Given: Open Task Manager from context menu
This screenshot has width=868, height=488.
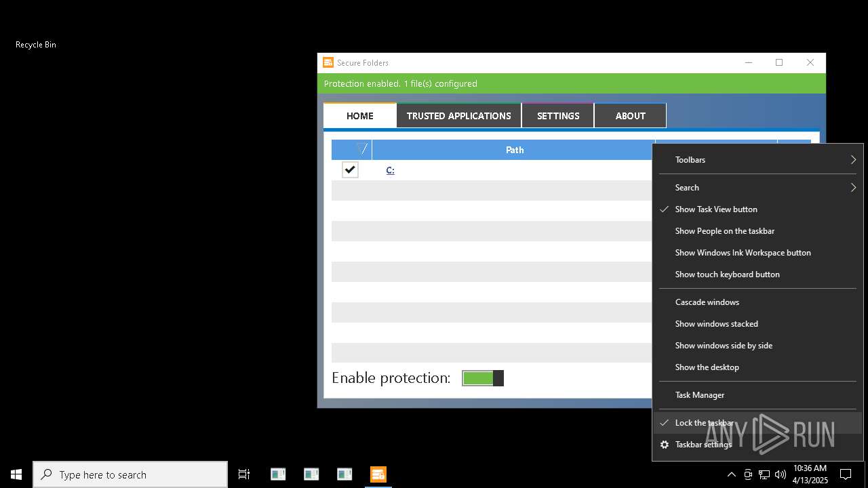Looking at the screenshot, I should pyautogui.click(x=757, y=395).
